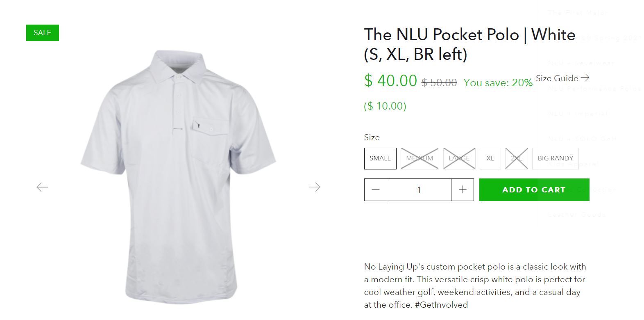Show the previous product image arrow
The width and height of the screenshot is (644, 320).
point(42,187)
